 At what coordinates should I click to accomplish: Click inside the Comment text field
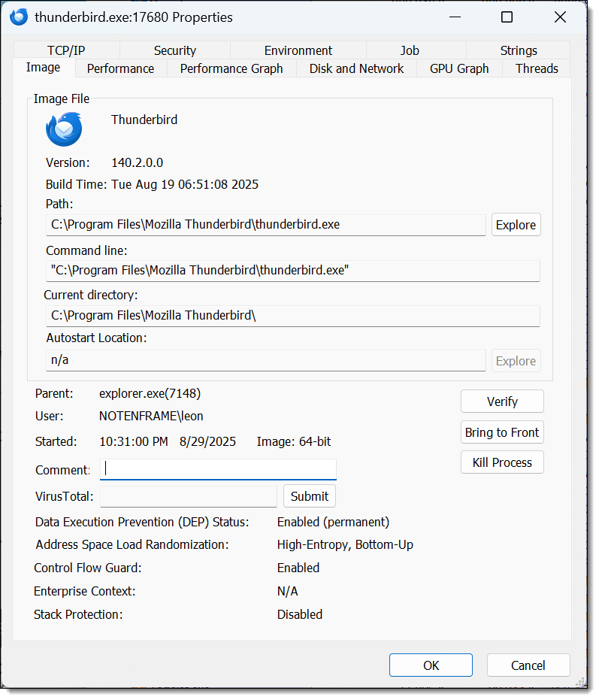tap(218, 469)
